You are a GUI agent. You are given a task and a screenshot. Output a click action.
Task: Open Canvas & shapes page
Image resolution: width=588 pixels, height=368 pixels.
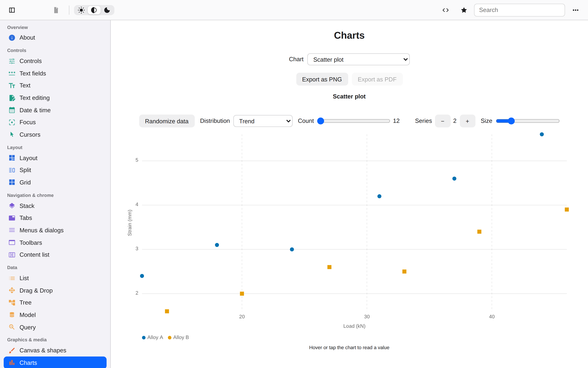coord(55,351)
